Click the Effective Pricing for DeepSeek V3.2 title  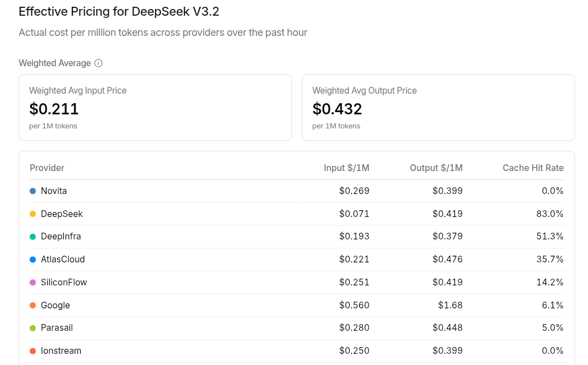click(119, 12)
